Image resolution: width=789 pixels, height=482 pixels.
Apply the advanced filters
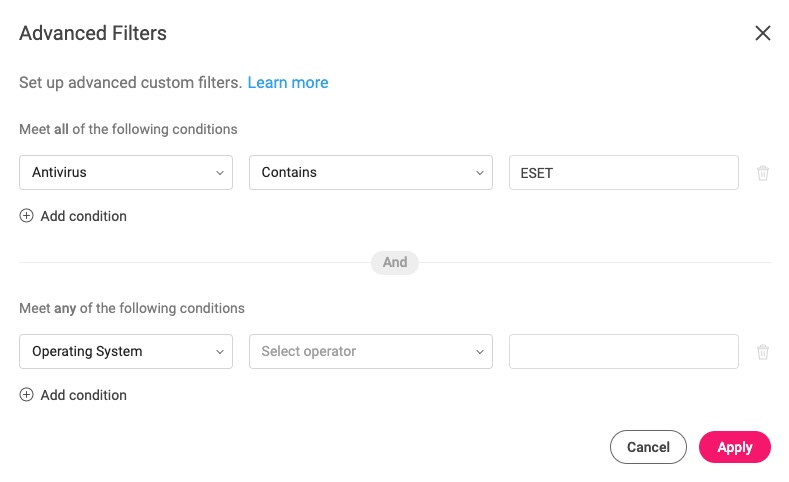point(735,447)
